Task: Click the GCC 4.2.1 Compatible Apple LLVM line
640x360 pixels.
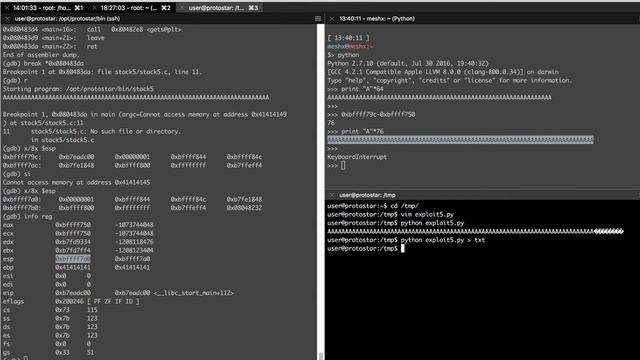Action: [x=443, y=72]
